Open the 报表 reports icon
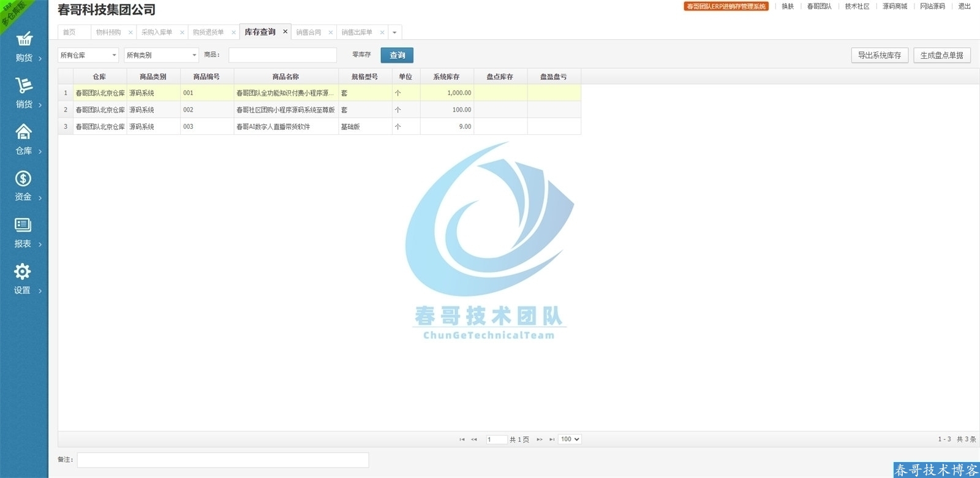 23,225
